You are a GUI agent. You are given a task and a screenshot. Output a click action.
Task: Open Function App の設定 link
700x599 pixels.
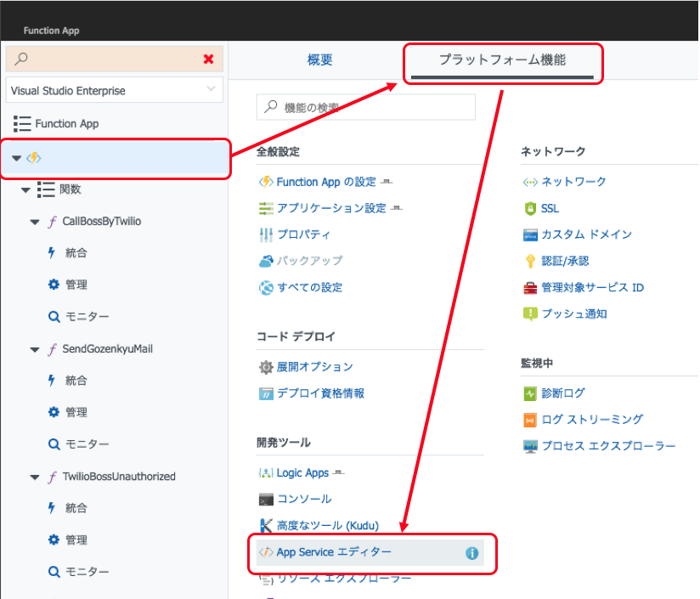[x=326, y=182]
